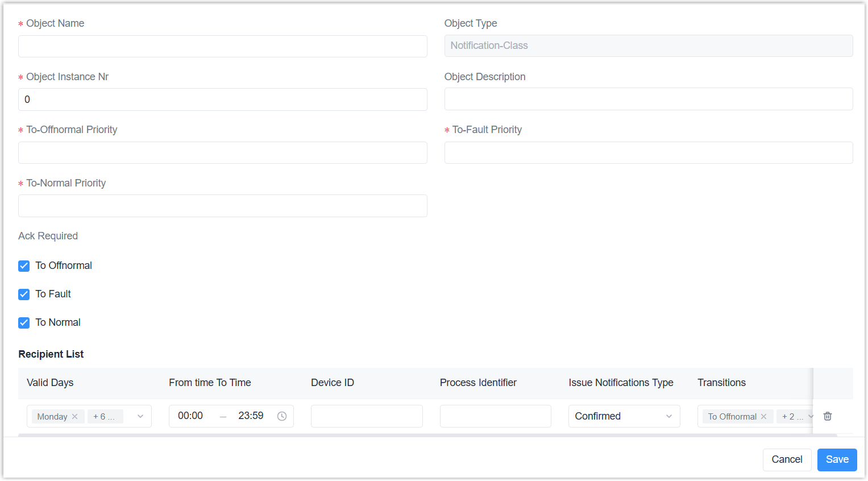Image resolution: width=868 pixels, height=481 pixels.
Task: Click the clock icon in time range
Action: tap(282, 416)
